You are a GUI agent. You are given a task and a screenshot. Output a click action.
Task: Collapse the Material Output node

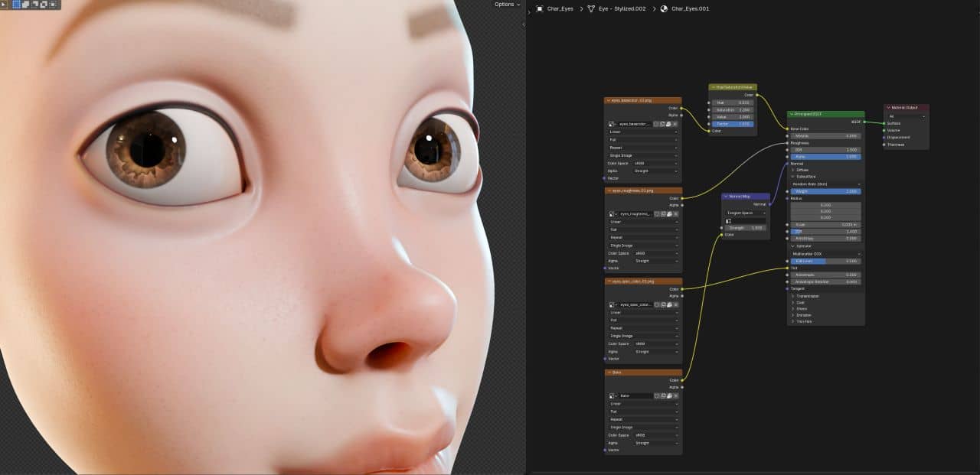click(x=888, y=108)
